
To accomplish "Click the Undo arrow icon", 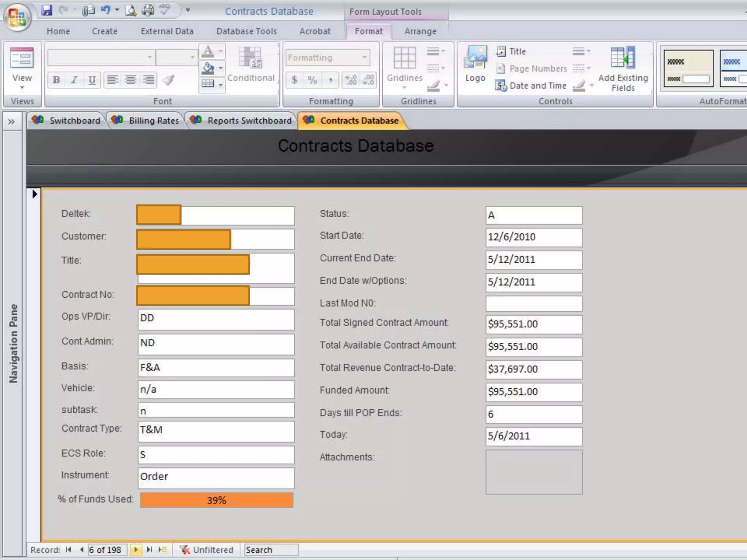I will pyautogui.click(x=105, y=10).
